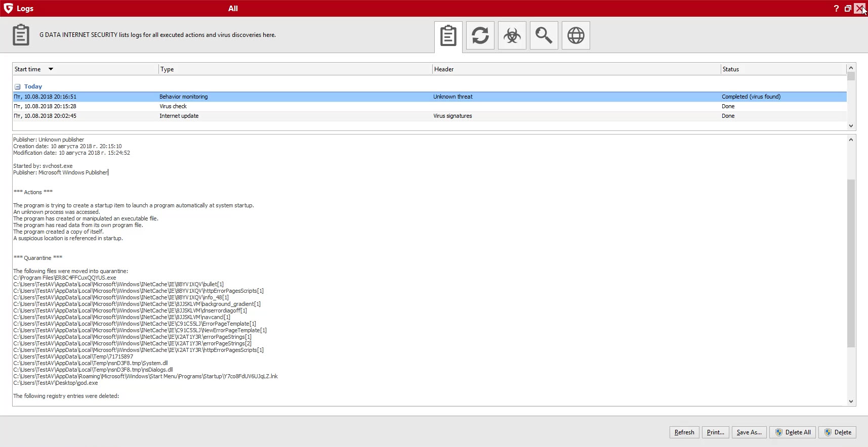The width and height of the screenshot is (868, 447).
Task: Click the 'Virus signatures' header cell
Action: pyautogui.click(x=452, y=116)
